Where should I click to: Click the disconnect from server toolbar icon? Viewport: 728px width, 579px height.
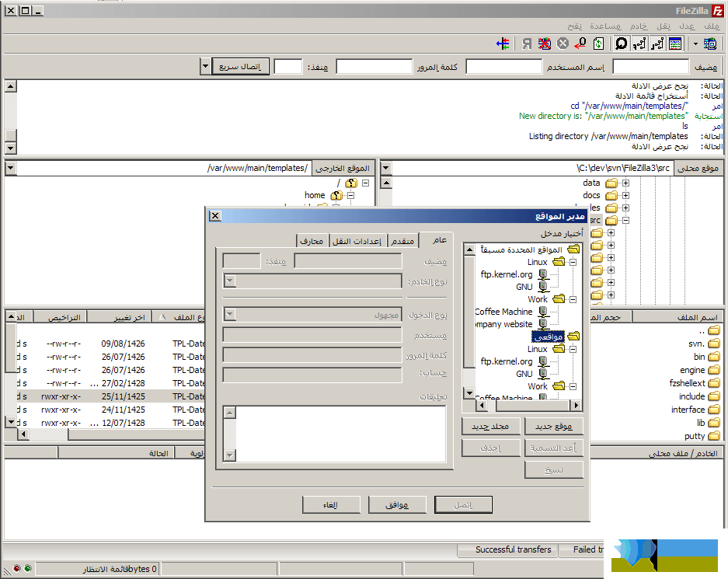point(544,44)
